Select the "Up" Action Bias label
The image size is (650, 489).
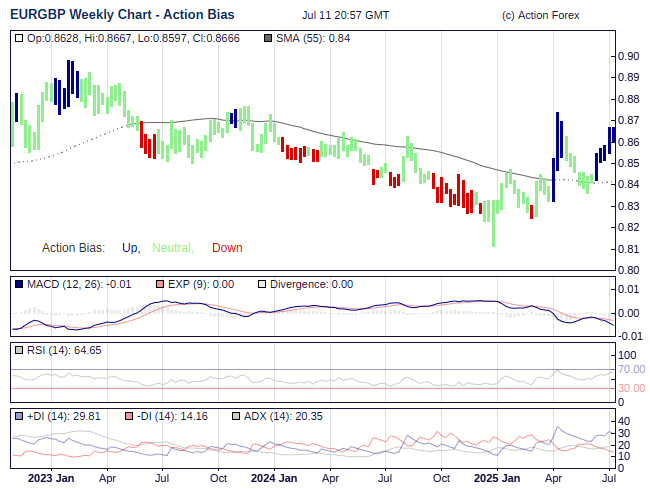pyautogui.click(x=130, y=248)
